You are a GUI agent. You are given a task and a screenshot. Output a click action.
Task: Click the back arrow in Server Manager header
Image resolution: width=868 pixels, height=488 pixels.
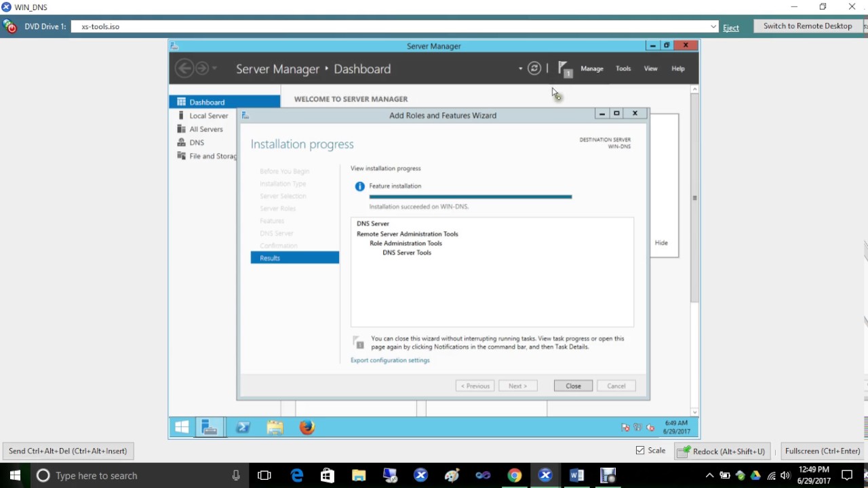point(184,68)
